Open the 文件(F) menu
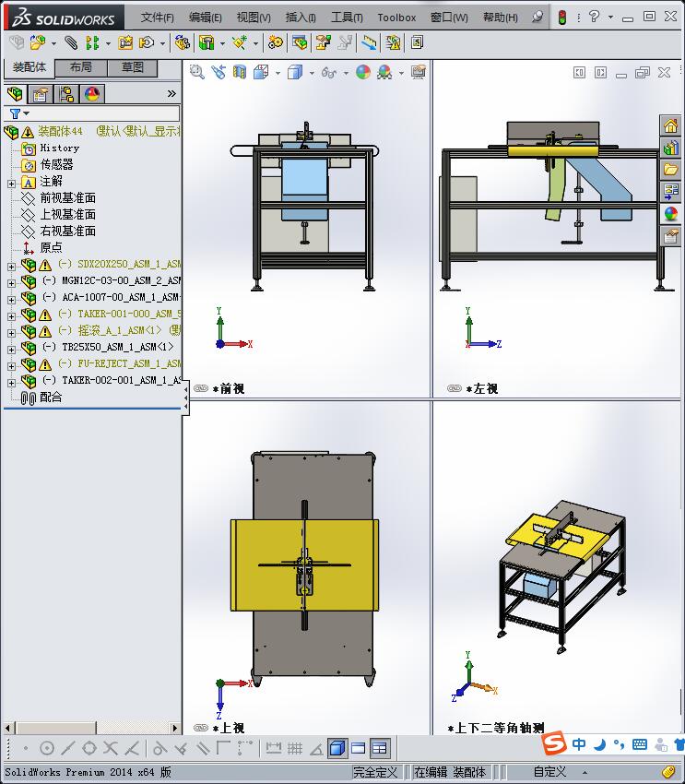This screenshot has height=784, width=685. (157, 18)
